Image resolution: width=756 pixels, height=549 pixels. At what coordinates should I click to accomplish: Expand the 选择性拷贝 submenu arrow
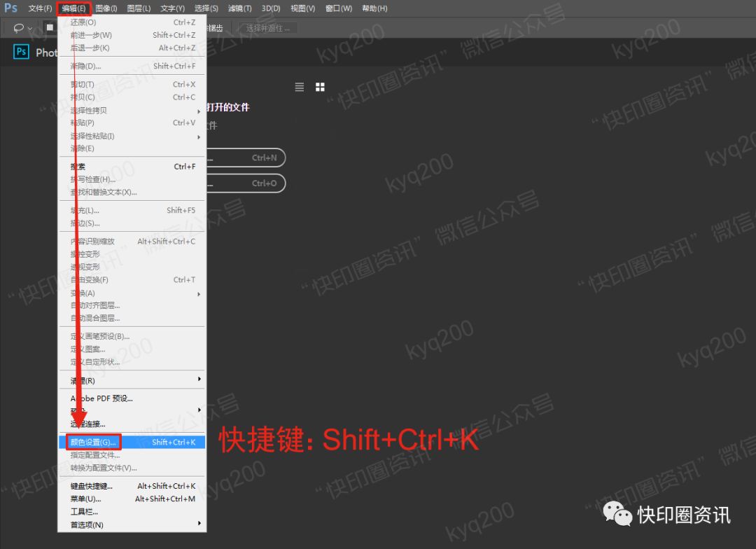click(199, 111)
